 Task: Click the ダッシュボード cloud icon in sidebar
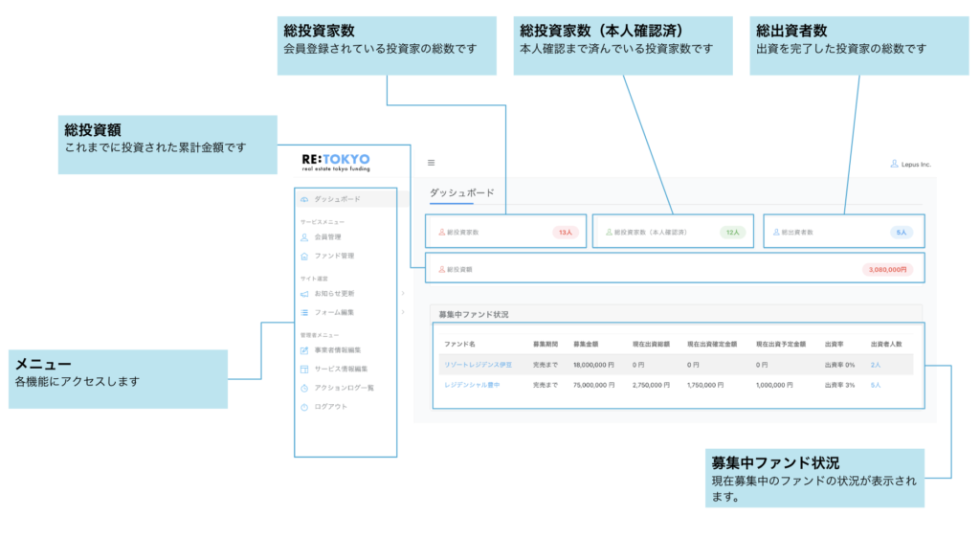[x=304, y=199]
